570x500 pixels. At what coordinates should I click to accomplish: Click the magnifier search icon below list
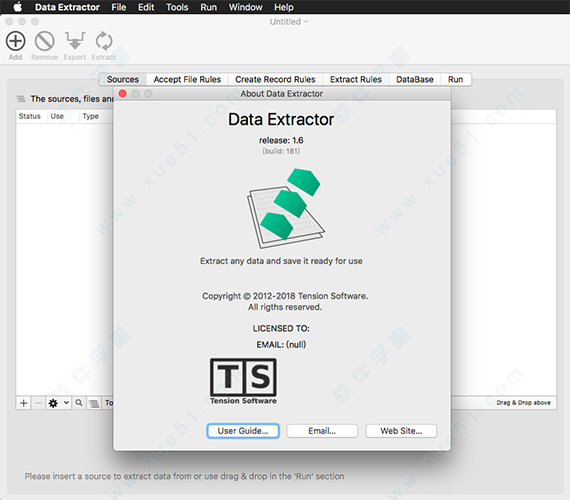[x=79, y=403]
